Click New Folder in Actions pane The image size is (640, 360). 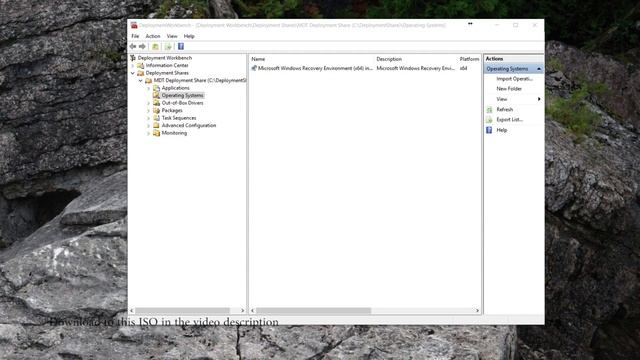(509, 89)
